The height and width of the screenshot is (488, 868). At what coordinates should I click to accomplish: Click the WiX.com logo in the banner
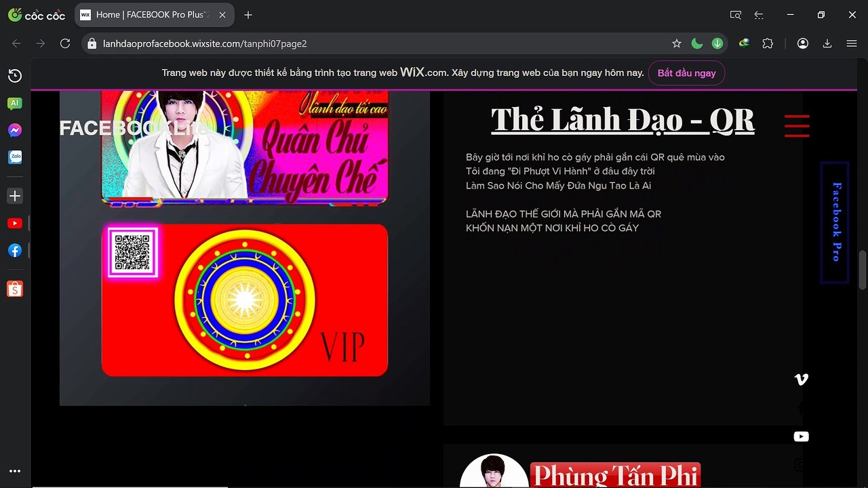click(x=423, y=73)
